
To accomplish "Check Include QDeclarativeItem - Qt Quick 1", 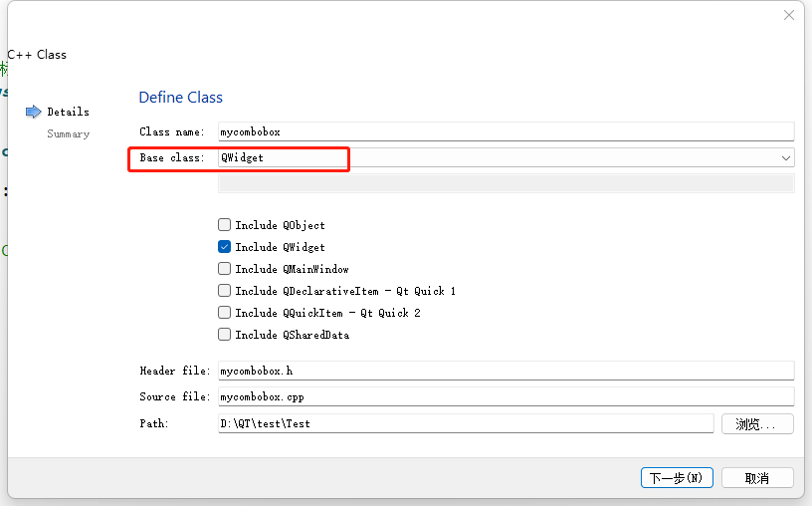I will [225, 291].
